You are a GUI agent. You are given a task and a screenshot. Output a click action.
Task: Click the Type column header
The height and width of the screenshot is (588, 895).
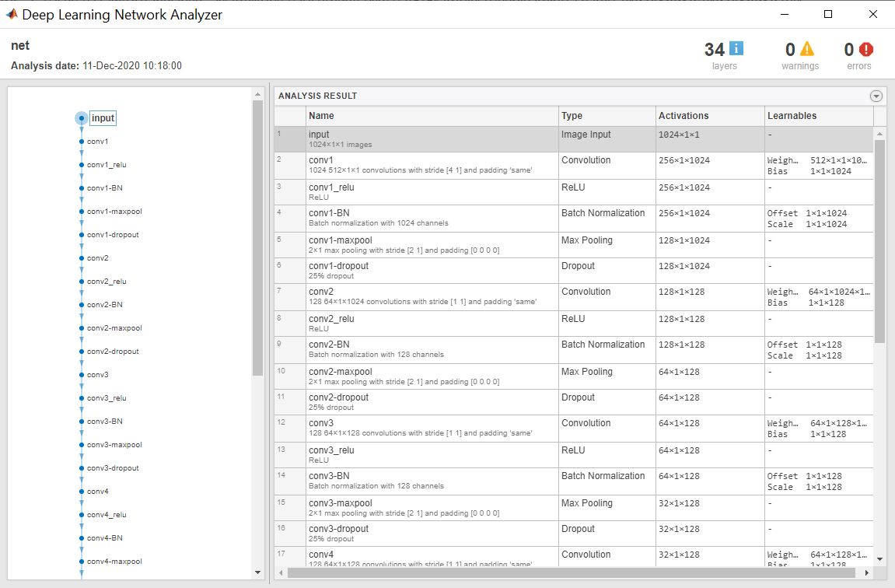572,116
